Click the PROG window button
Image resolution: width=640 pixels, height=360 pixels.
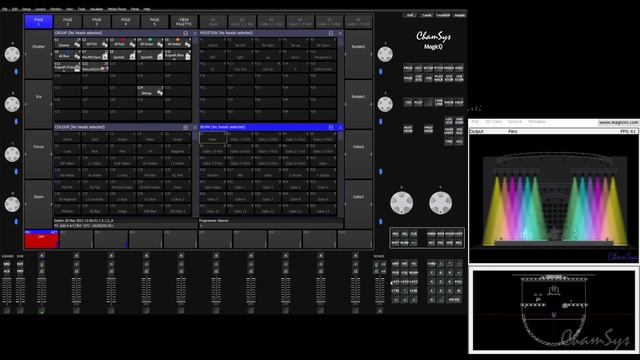[408, 68]
